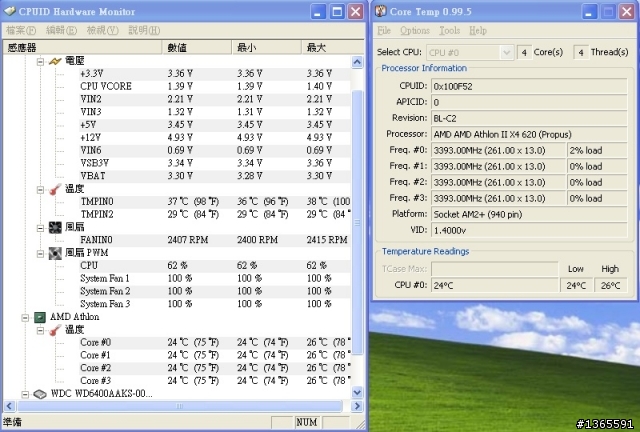The image size is (640, 432).
Task: Click the horizontal scrollbar thumb in HWMonitor
Action: tap(180, 406)
